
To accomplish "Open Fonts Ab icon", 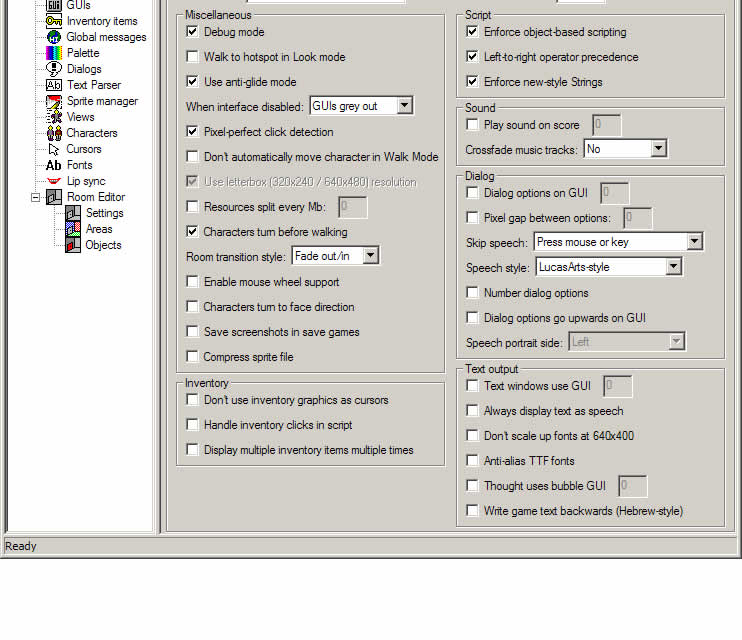I will tap(53, 165).
